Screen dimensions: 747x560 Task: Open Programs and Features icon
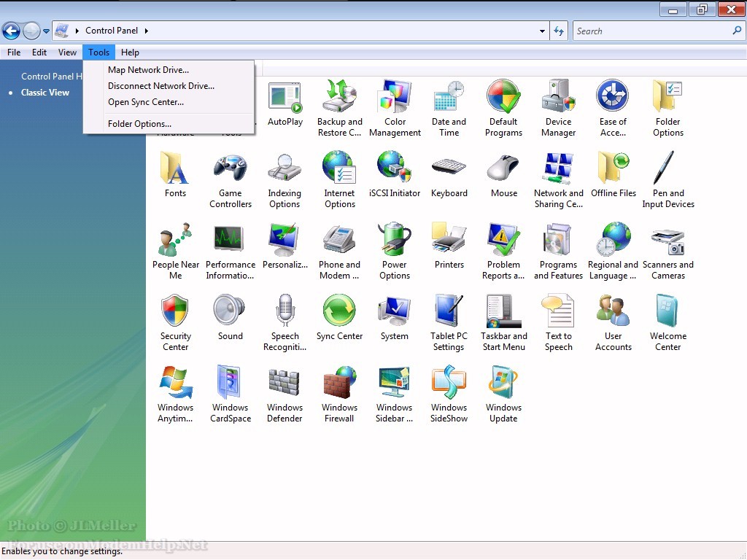coord(558,241)
